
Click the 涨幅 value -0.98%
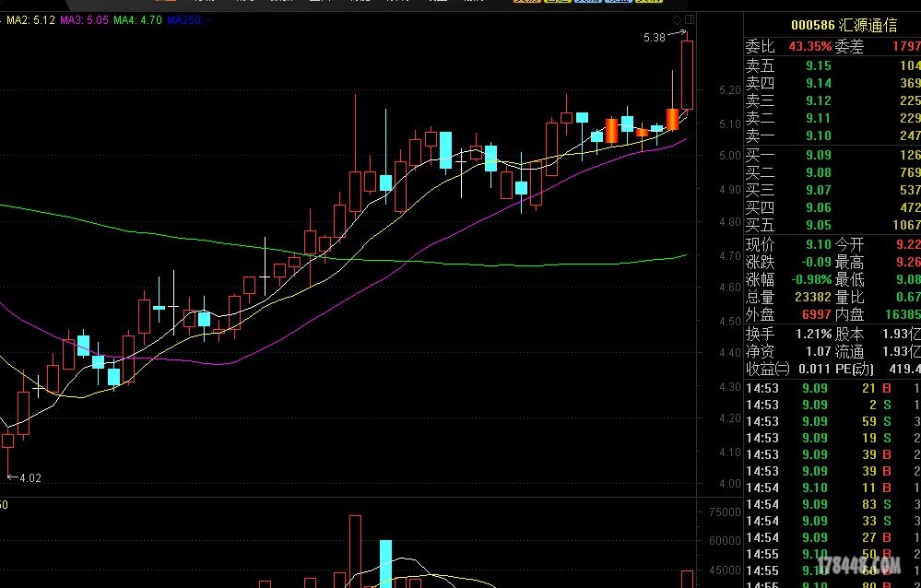pos(811,279)
